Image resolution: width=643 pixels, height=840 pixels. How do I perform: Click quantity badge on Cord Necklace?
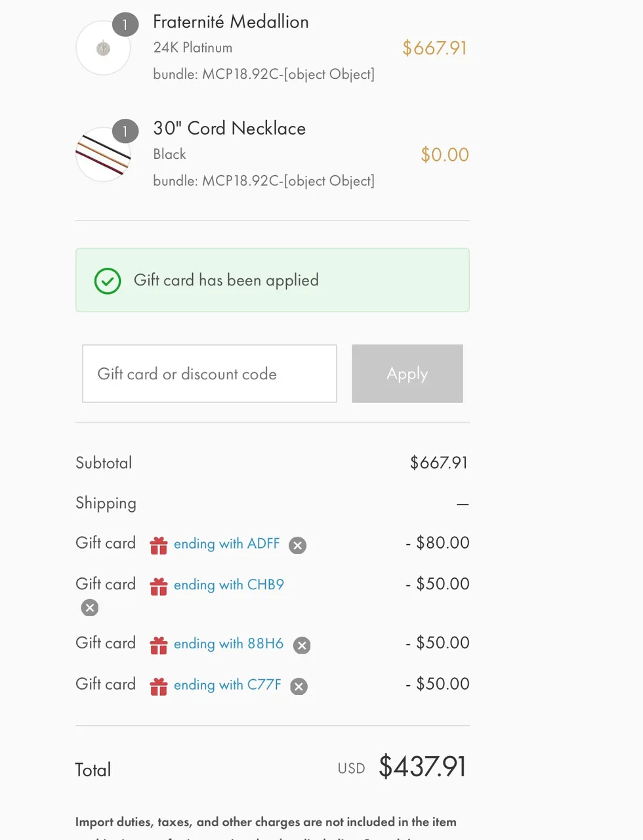pos(125,131)
